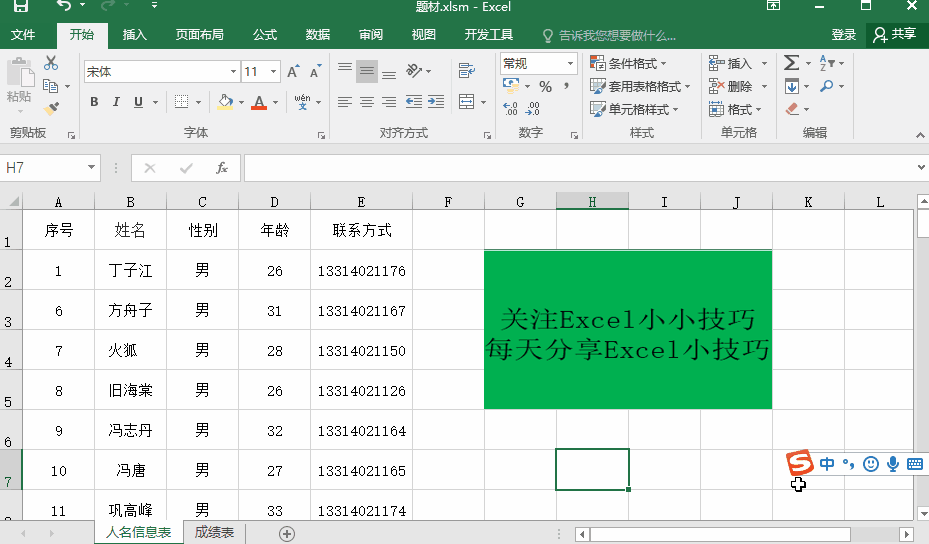
Task: Expand the Name Box dropdown arrow
Action: click(91, 168)
